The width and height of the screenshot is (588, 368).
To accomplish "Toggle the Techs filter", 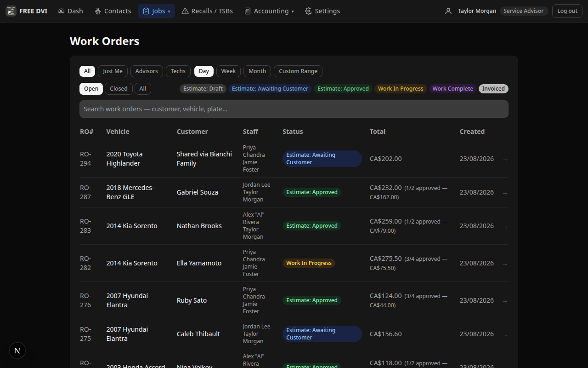I will pyautogui.click(x=178, y=71).
